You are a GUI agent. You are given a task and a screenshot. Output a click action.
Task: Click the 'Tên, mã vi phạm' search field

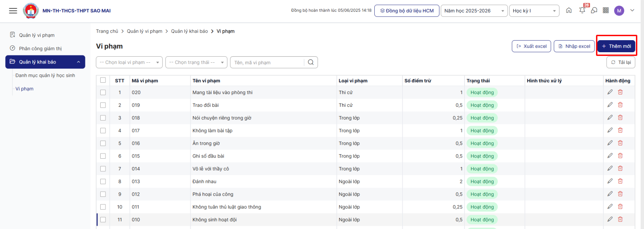tap(268, 62)
